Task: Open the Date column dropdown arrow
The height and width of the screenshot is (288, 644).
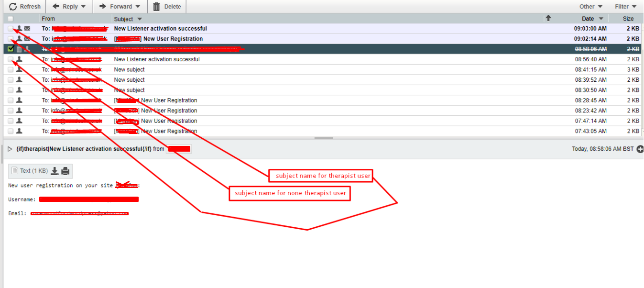Action: [600, 19]
